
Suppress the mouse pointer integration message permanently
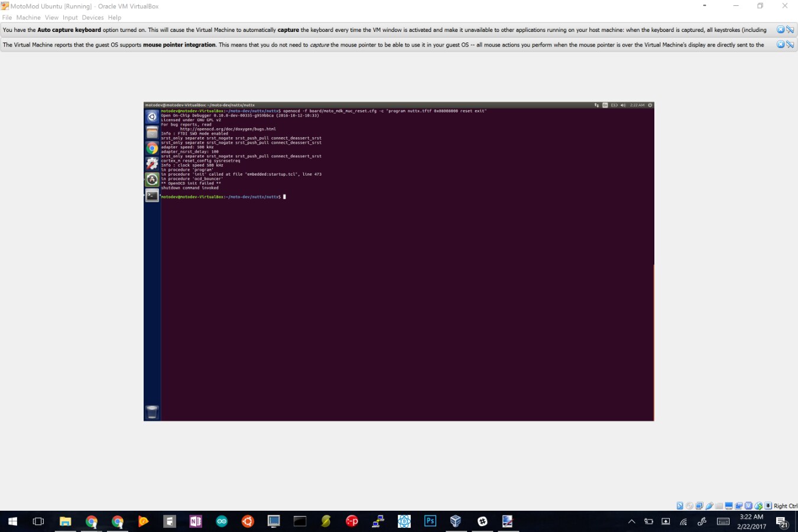(x=790, y=44)
